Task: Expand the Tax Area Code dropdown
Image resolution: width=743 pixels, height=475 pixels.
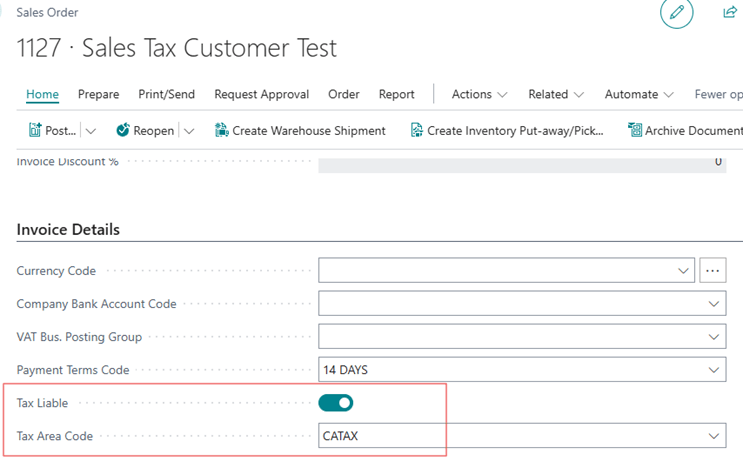Action: coord(714,436)
